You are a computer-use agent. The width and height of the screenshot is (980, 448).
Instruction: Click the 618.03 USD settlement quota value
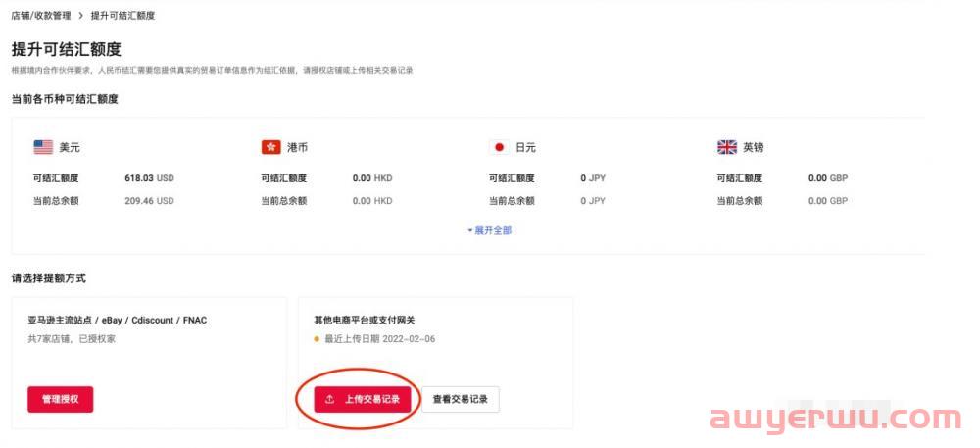149,178
